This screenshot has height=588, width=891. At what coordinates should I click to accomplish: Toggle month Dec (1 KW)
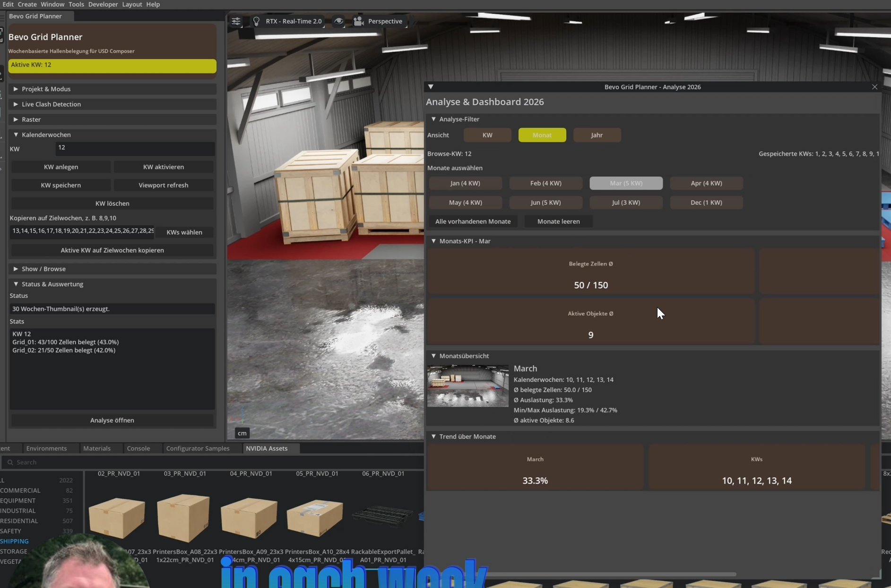click(x=707, y=203)
